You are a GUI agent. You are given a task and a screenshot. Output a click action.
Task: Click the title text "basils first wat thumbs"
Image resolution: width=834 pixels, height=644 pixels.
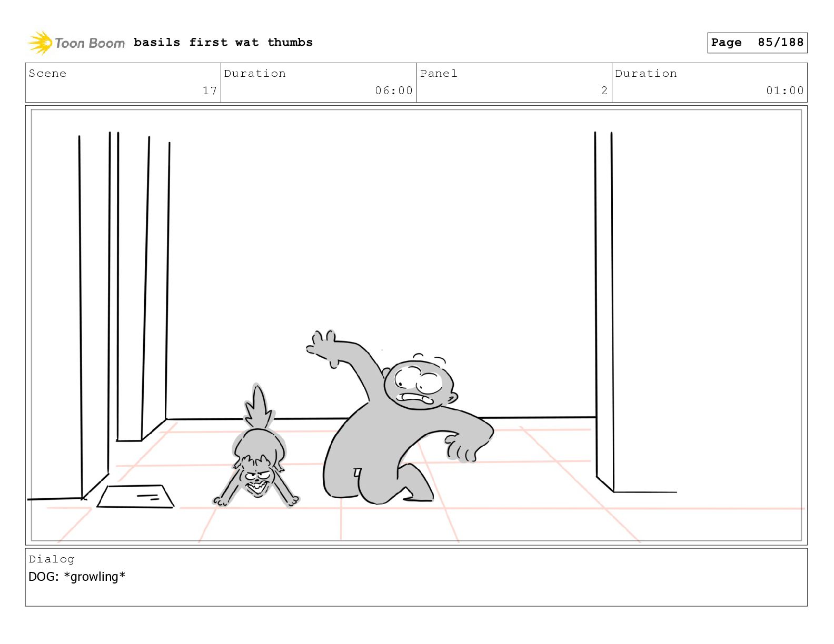(223, 42)
